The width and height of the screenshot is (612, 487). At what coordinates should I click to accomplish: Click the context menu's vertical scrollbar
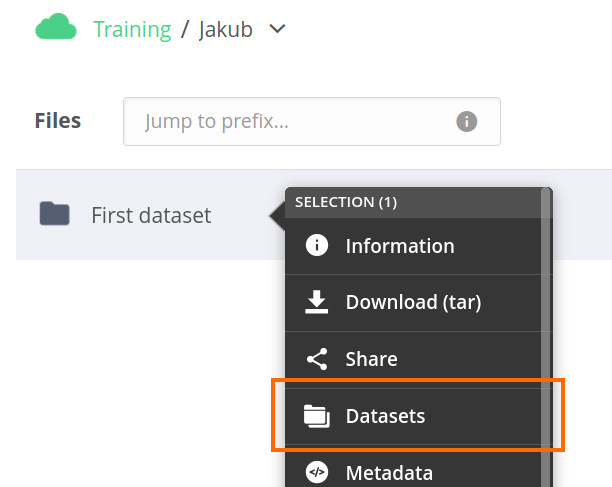(x=546, y=330)
